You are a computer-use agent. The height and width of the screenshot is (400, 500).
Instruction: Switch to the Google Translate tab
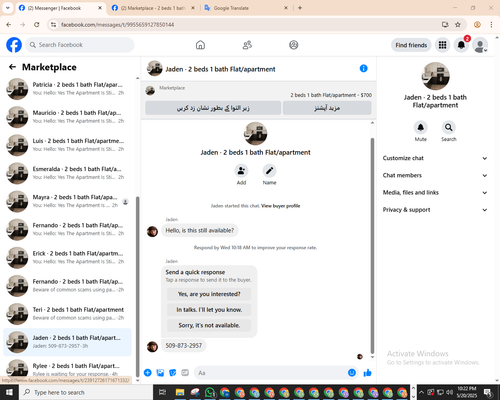tap(247, 8)
